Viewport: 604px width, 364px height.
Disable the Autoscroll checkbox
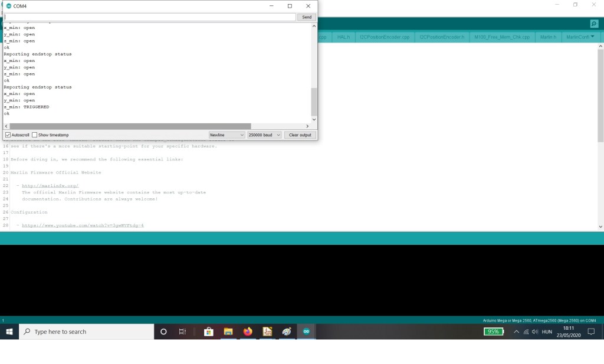tap(8, 135)
